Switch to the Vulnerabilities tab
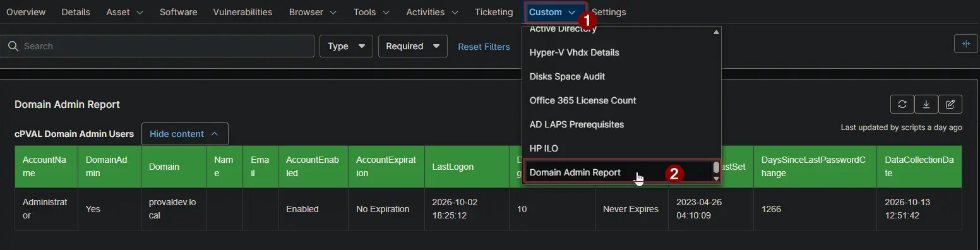The image size is (980, 250). point(242,12)
